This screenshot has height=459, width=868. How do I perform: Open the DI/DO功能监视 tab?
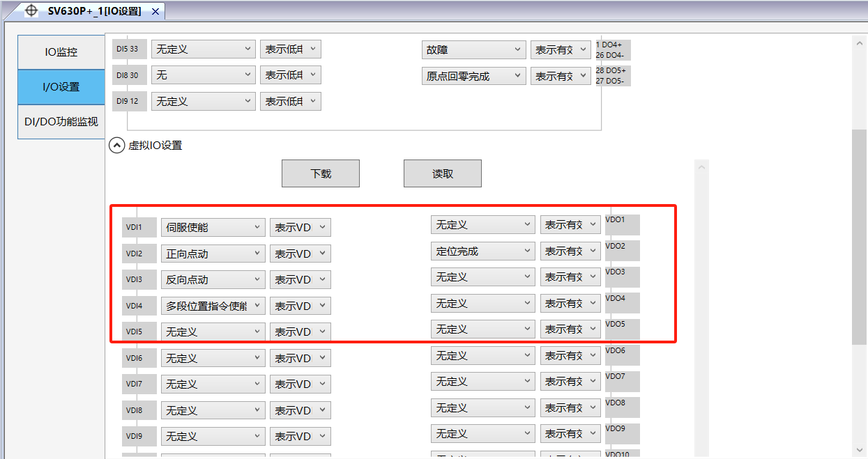pyautogui.click(x=61, y=122)
